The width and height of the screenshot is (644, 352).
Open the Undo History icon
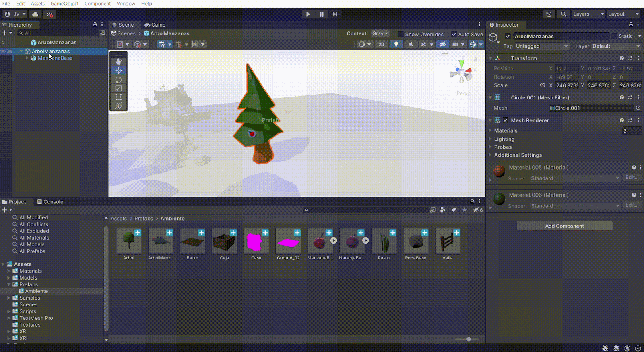[x=549, y=14]
